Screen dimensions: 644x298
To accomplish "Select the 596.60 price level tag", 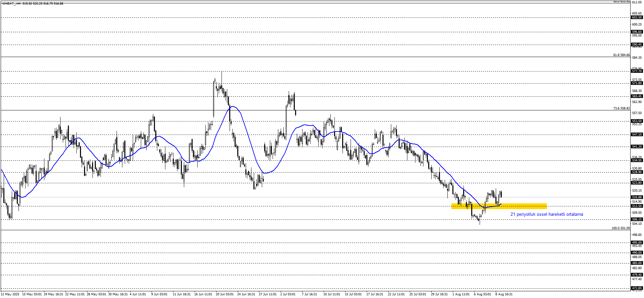I will tap(637, 32).
